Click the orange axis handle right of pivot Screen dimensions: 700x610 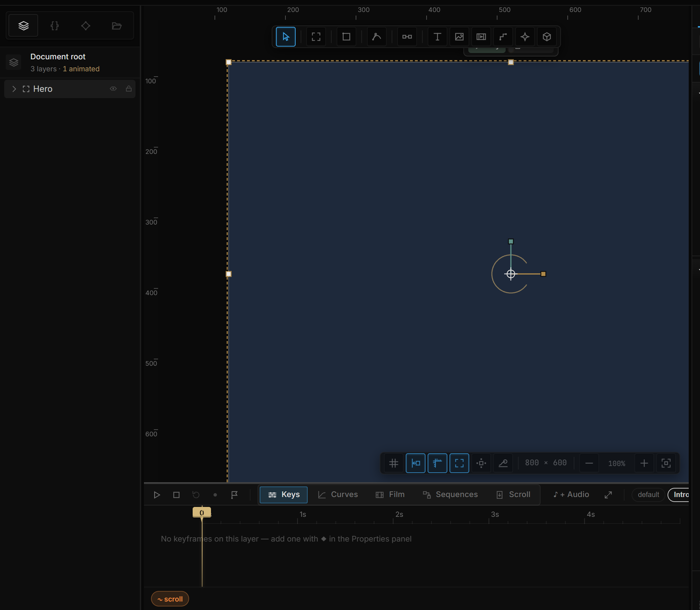[x=543, y=274]
